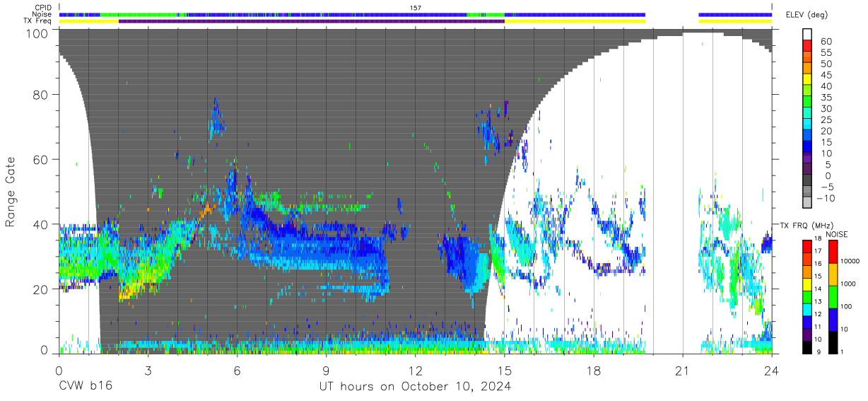Click the 60 tick label on the Range Gate axis
Screen dimensions: 868x401
click(x=42, y=159)
